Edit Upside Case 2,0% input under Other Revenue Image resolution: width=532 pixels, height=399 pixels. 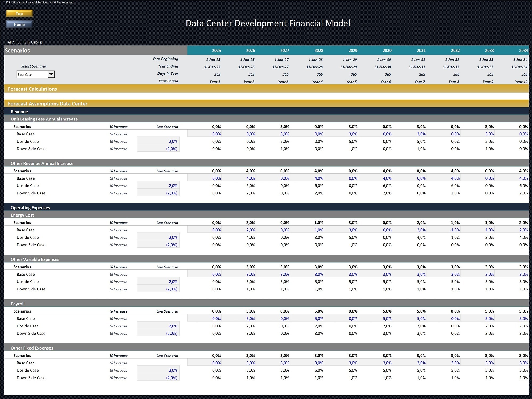(158, 186)
